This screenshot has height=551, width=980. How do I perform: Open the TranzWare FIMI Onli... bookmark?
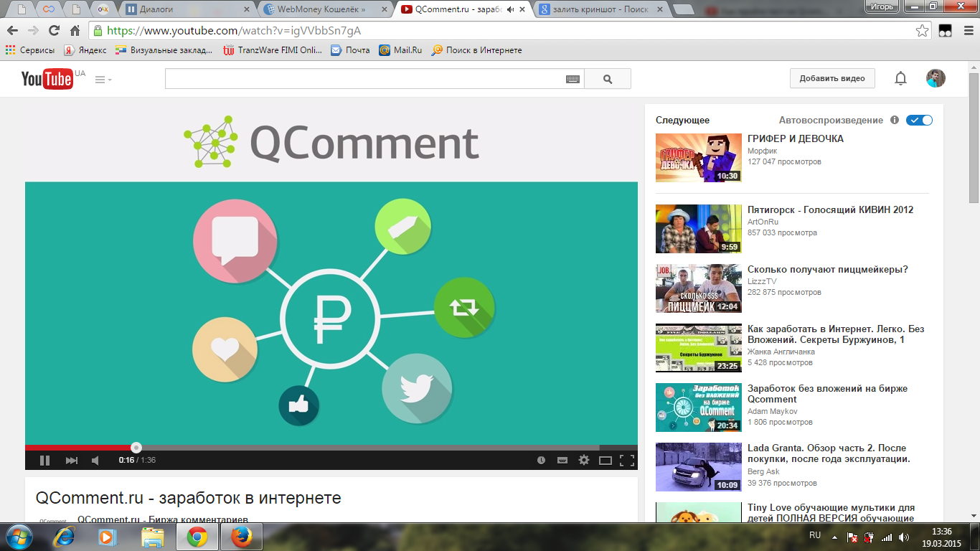(273, 50)
